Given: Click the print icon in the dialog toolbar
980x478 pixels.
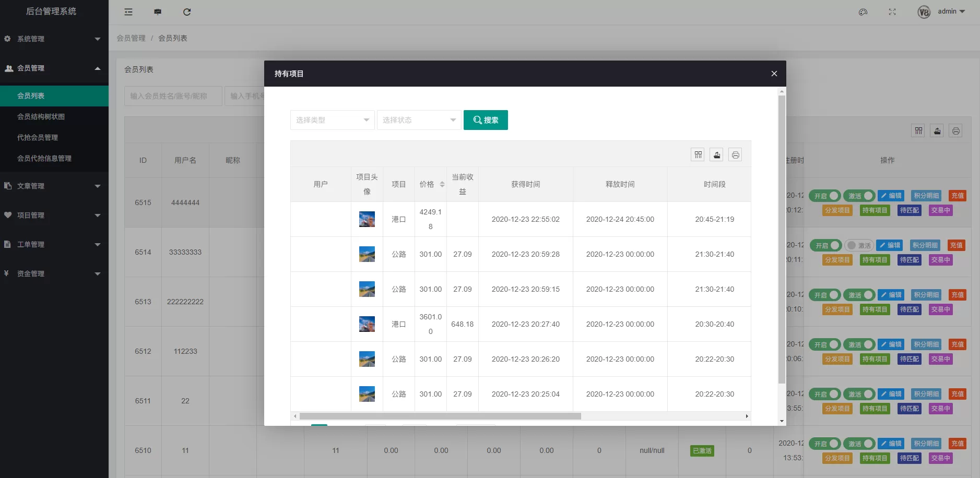Looking at the screenshot, I should tap(735, 154).
